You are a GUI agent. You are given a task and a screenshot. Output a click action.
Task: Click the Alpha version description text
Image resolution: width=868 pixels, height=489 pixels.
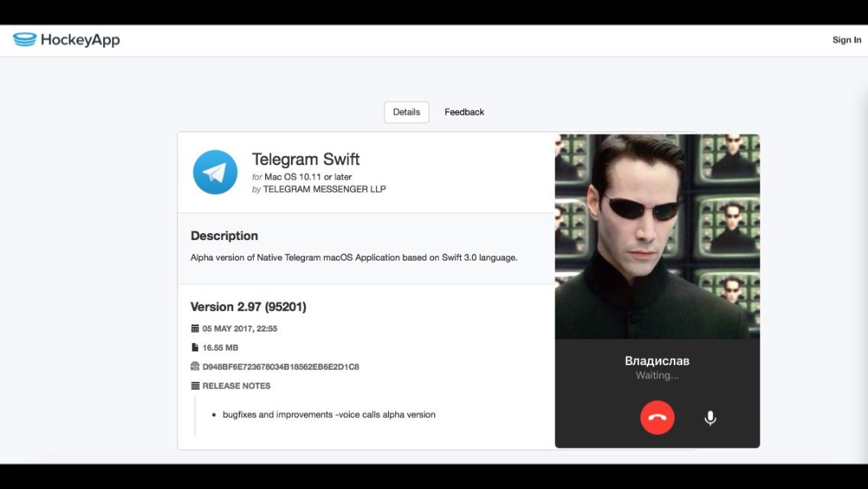coord(354,257)
